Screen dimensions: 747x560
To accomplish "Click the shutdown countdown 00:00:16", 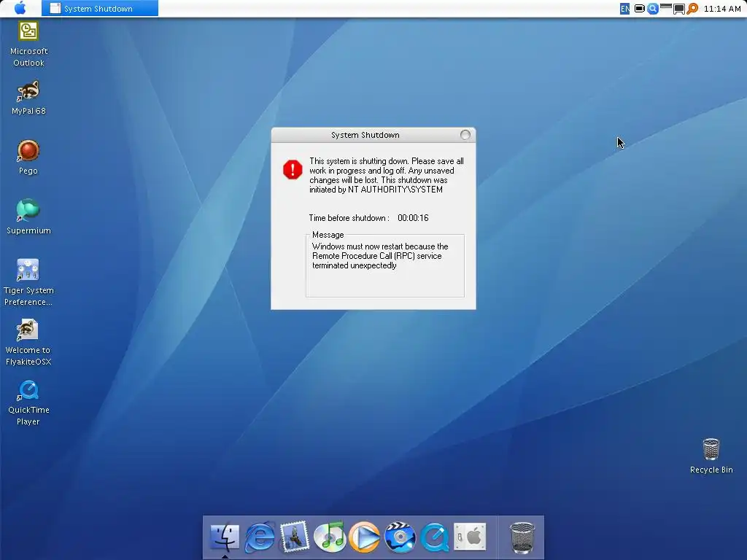I will coord(413,218).
